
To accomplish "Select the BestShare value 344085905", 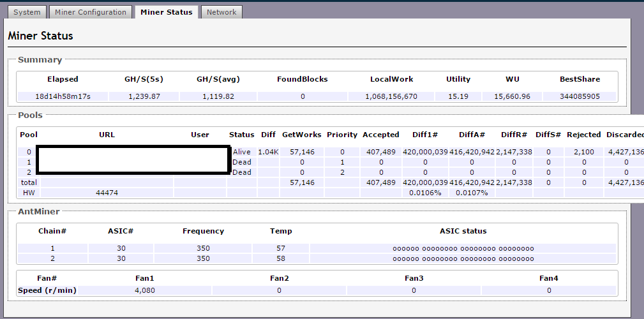I will 580,96.
